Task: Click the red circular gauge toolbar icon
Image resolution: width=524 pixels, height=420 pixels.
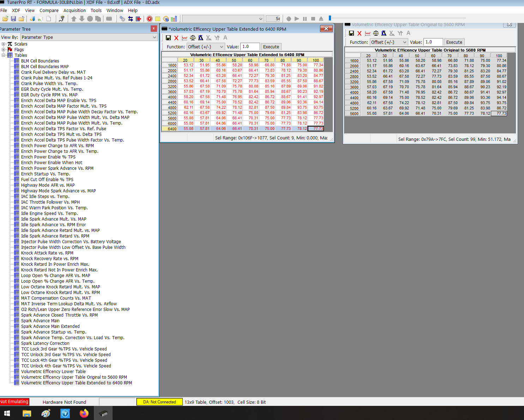Action: tap(150, 19)
